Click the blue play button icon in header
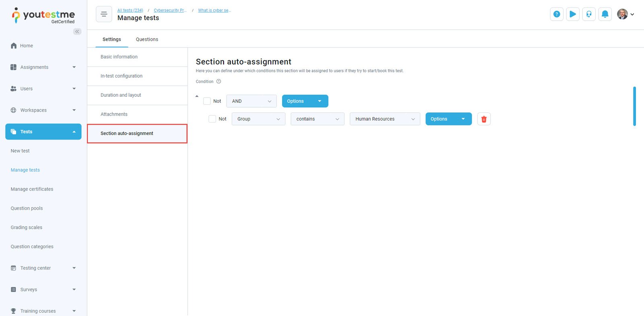Viewport: 644px width, 316px height. [x=573, y=14]
